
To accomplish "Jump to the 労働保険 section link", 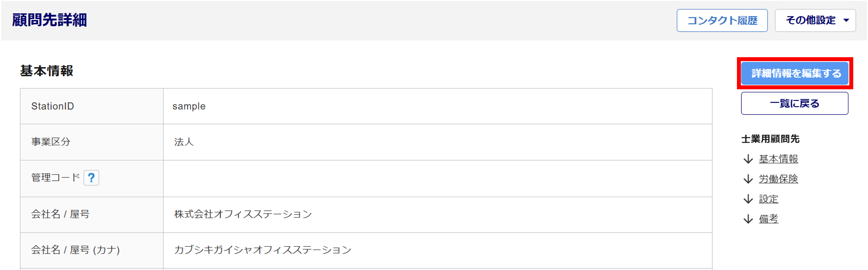I will pyautogui.click(x=778, y=179).
